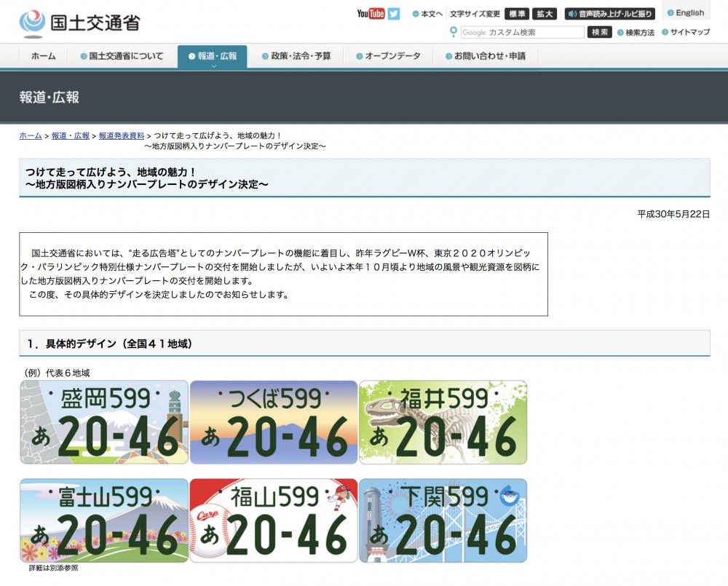Open the 政策・法令・予算 menu
Screen dimensions: 728x586
(296, 56)
